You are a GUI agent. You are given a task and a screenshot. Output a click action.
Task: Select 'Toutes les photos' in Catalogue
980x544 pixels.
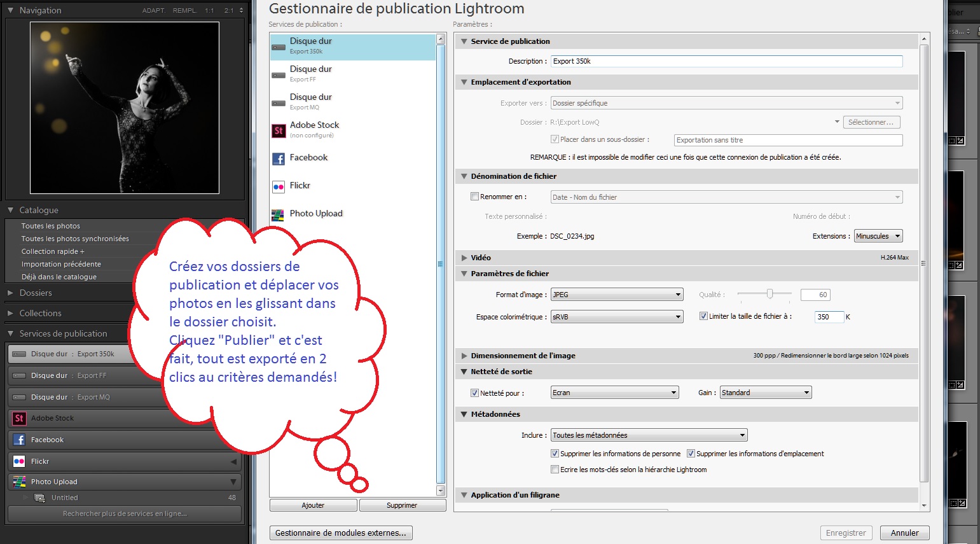pyautogui.click(x=51, y=226)
